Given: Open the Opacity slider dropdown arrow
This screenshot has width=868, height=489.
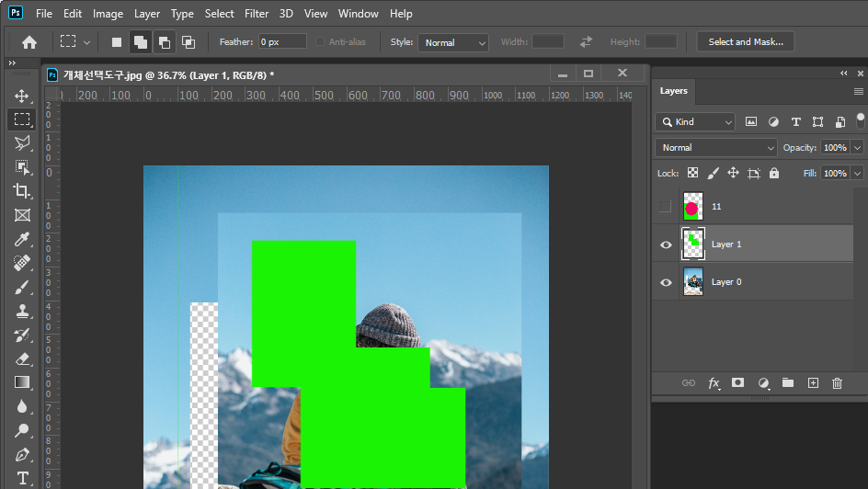Looking at the screenshot, I should [x=858, y=148].
